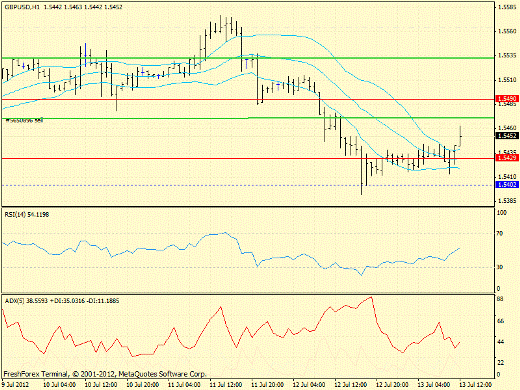Click the red 1.5490 price tag
The height and width of the screenshot is (390, 520).
tap(507, 99)
